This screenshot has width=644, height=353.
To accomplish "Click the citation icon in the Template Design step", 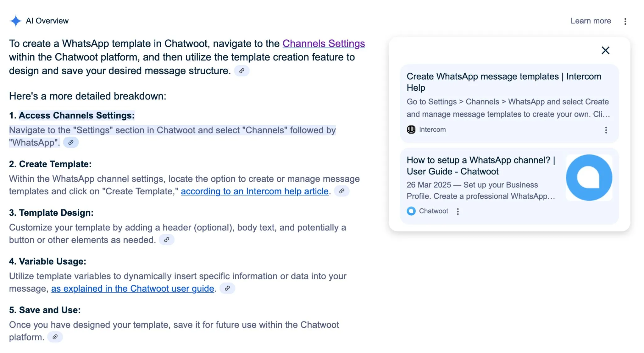I will click(x=166, y=240).
